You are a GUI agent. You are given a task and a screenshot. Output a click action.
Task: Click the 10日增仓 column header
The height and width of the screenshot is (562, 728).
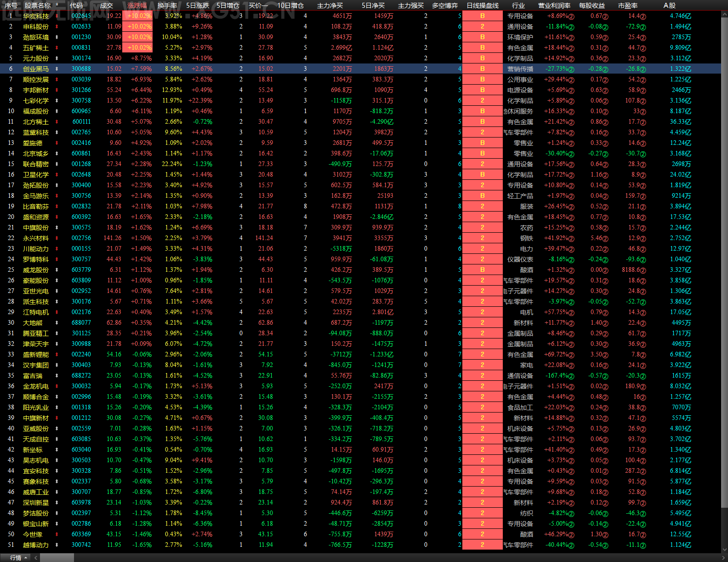pyautogui.click(x=290, y=6)
